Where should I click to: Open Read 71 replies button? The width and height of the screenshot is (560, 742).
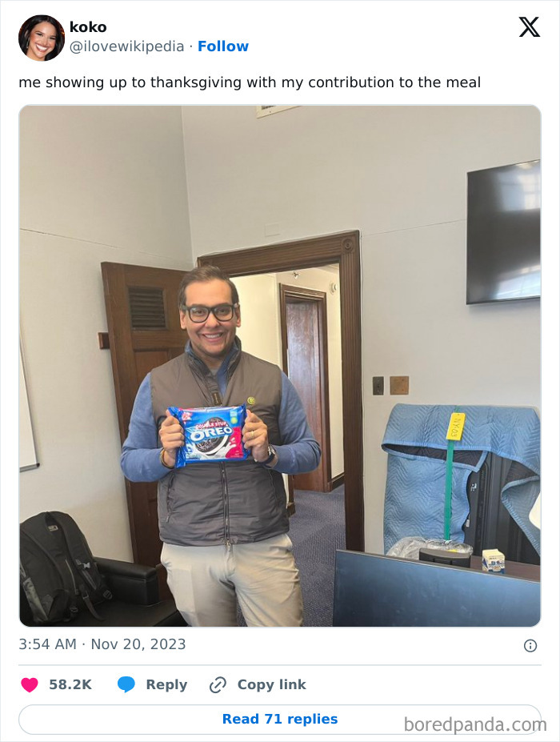(280, 720)
